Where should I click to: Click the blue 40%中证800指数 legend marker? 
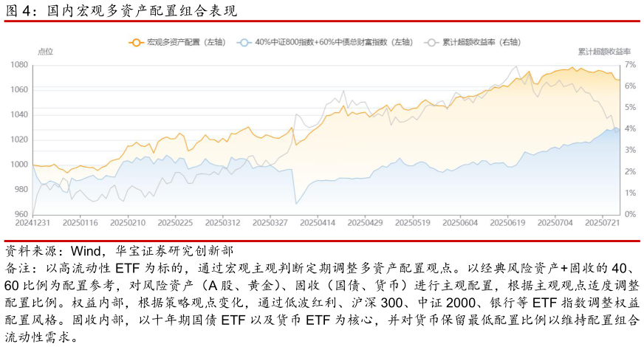tap(244, 43)
